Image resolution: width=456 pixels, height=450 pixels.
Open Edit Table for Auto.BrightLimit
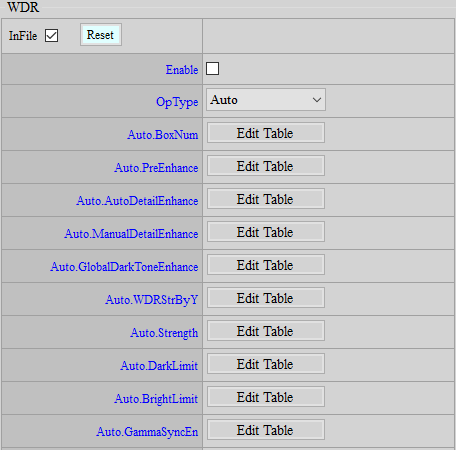tap(266, 397)
